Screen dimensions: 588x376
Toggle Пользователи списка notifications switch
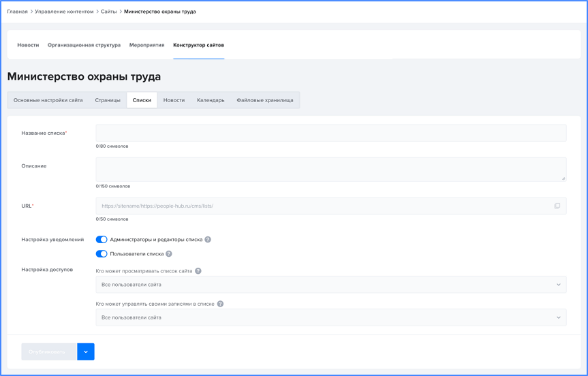coord(102,254)
